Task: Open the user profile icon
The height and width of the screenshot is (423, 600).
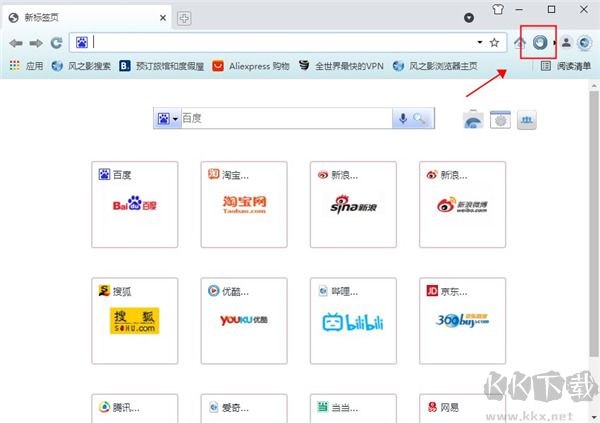Action: pos(565,43)
